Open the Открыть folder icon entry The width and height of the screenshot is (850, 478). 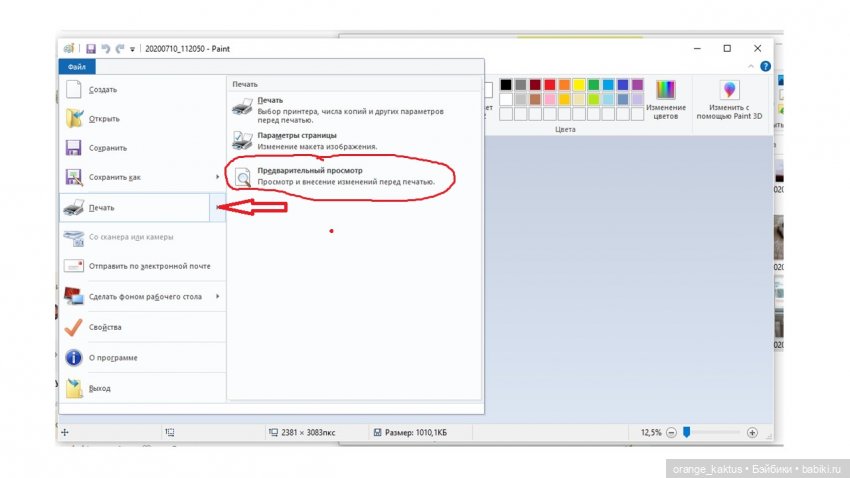[x=73, y=118]
